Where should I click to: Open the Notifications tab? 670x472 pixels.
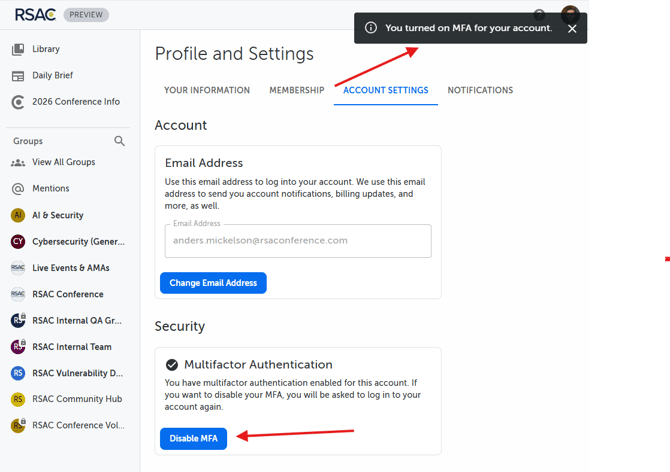point(480,90)
